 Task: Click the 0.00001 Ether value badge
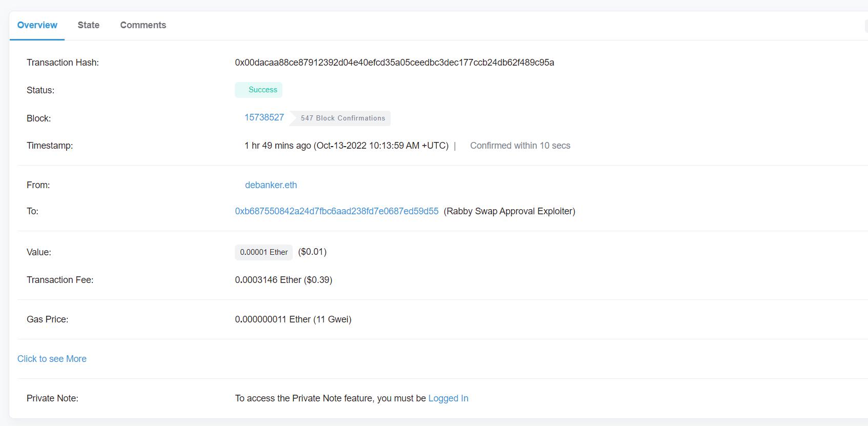264,252
